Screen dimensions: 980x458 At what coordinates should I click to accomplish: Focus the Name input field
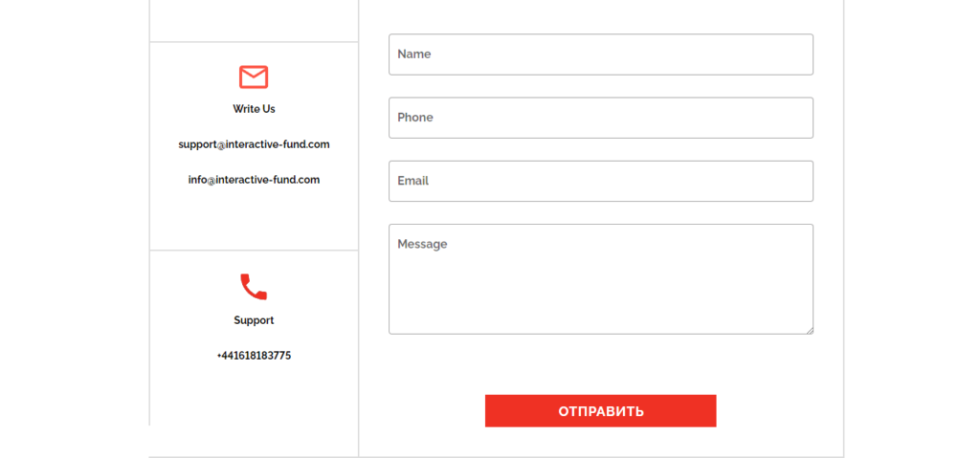click(601, 55)
